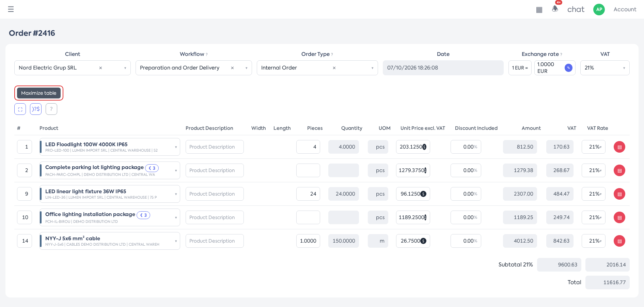
Task: Delete the LED linear light fixture row
Action: (619, 194)
